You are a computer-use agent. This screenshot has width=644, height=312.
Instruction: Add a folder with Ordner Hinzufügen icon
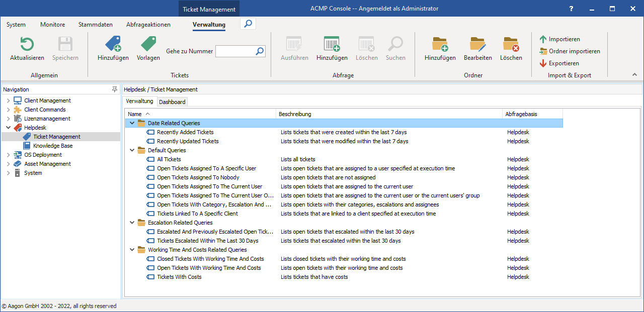click(x=440, y=44)
